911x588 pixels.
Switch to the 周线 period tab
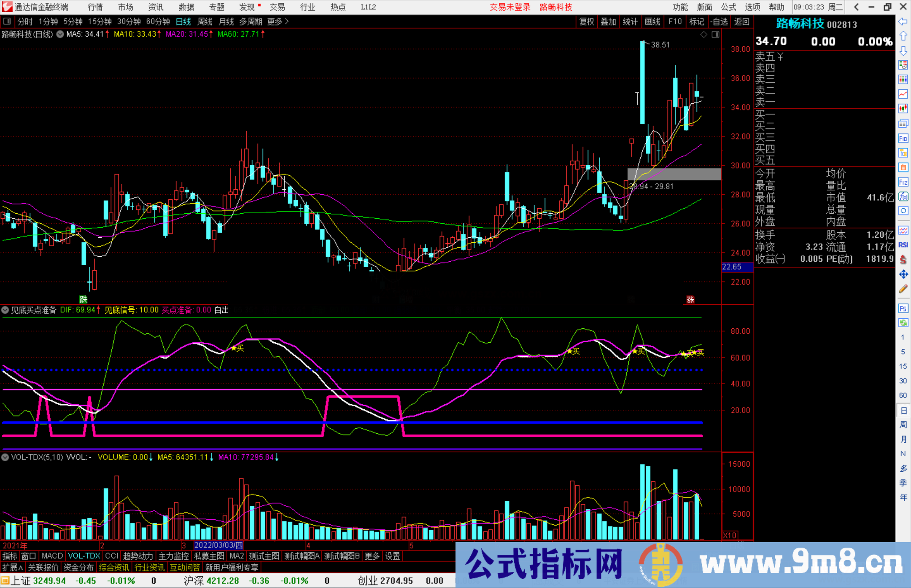205,21
